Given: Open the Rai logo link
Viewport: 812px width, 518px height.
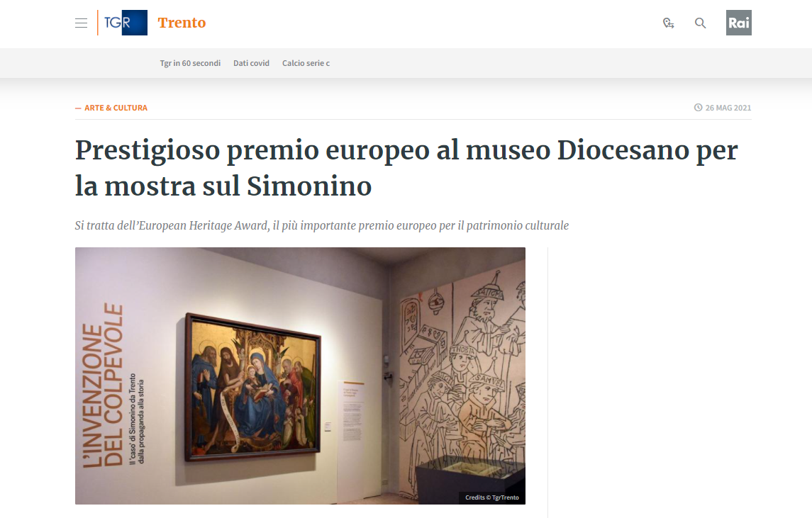Looking at the screenshot, I should [738, 23].
